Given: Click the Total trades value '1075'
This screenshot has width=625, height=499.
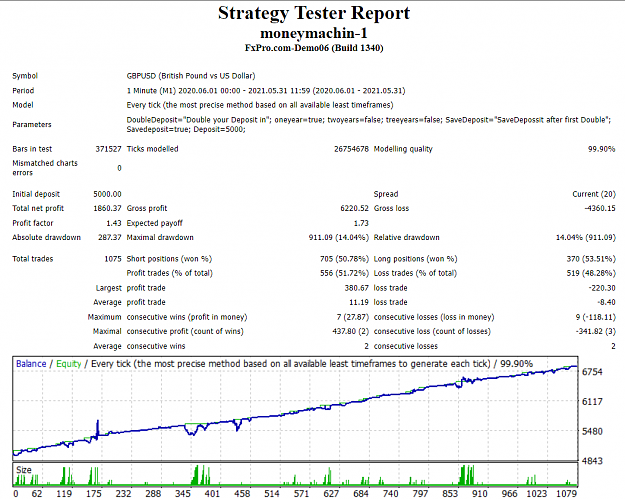Looking at the screenshot, I should (113, 259).
